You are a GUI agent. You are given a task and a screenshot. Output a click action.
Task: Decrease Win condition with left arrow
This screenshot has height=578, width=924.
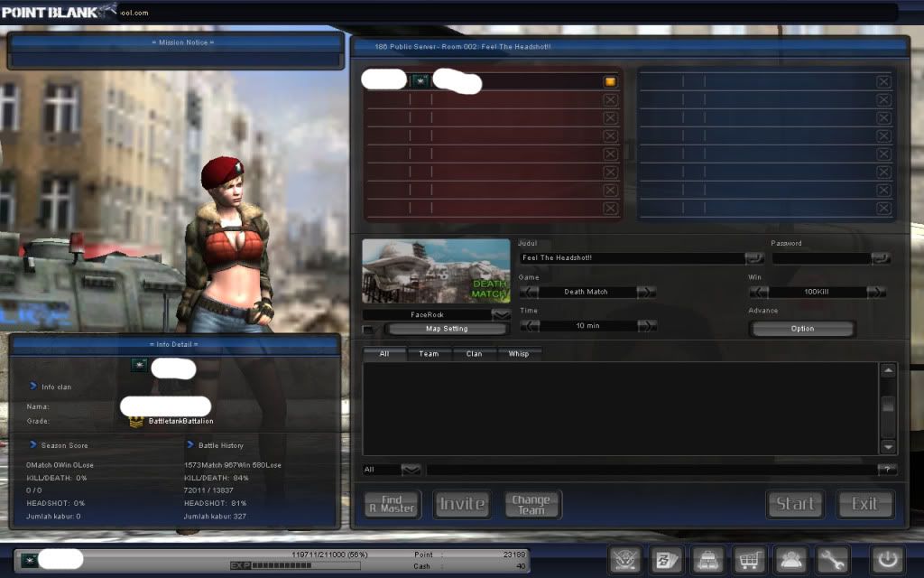coord(758,292)
